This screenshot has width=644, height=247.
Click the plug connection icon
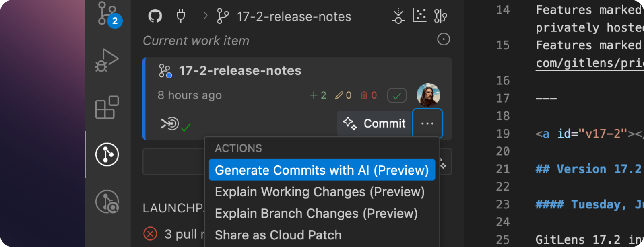181,16
